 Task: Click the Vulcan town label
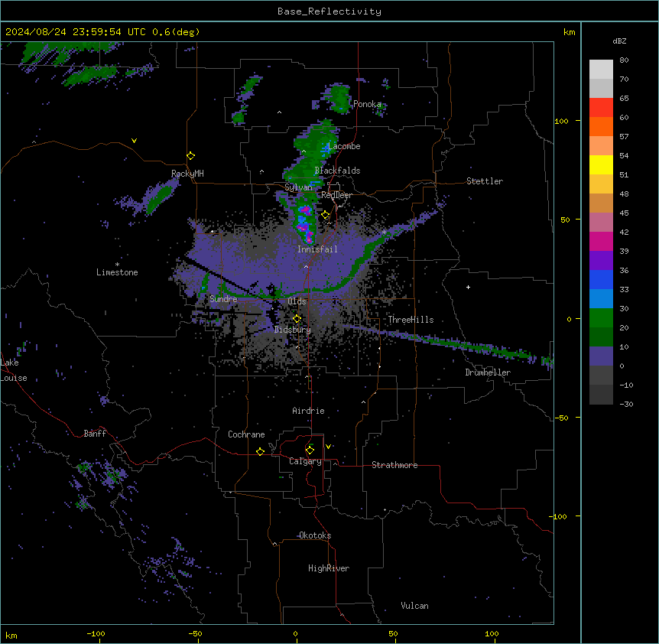pos(415,606)
